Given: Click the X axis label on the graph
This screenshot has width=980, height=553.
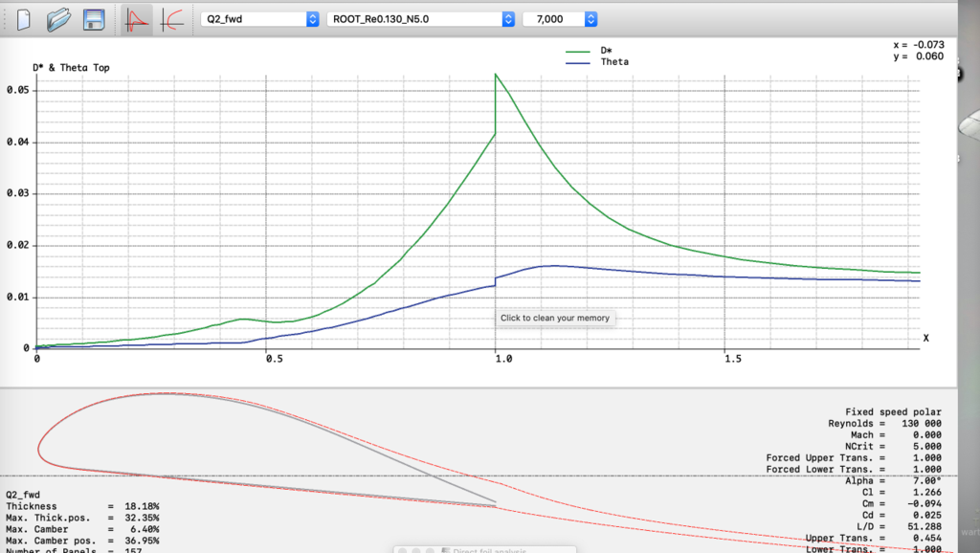Looking at the screenshot, I should point(925,338).
